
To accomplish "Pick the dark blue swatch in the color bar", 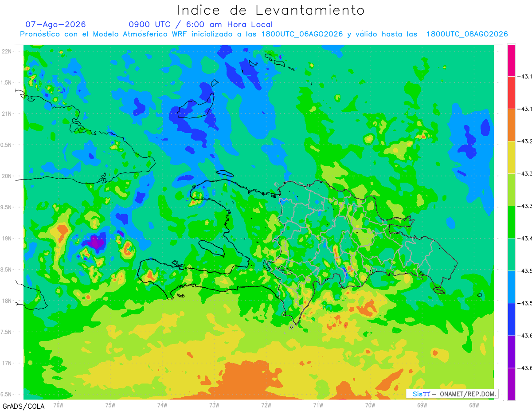I will [511, 319].
